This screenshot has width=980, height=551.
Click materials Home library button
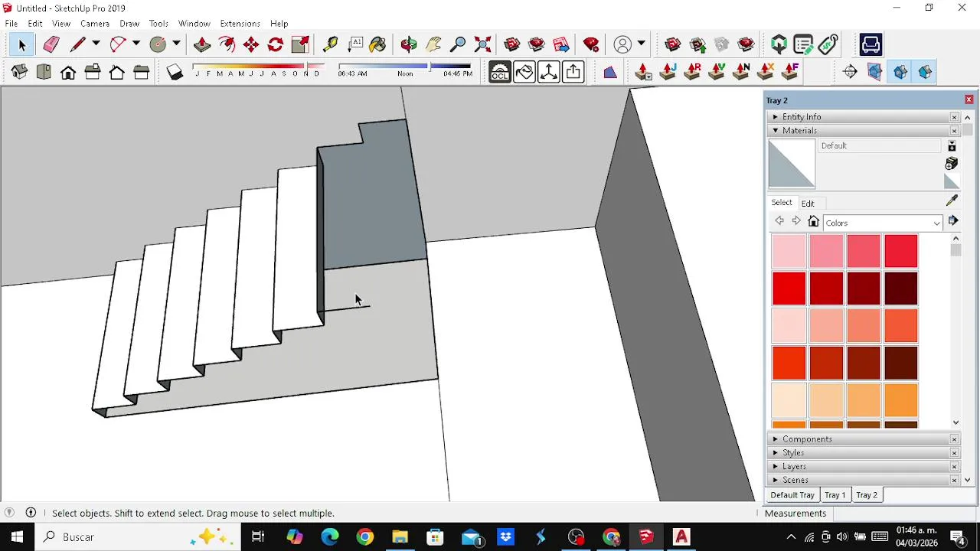813,222
